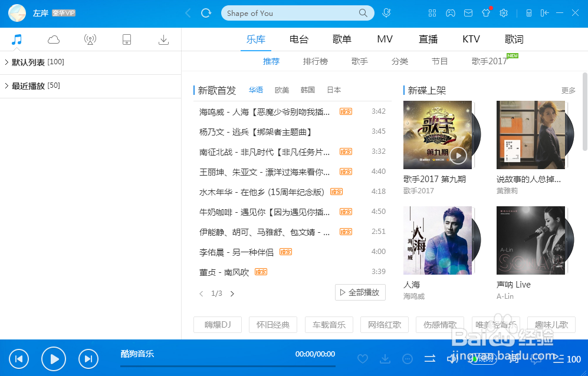Open 歌手2017 sub-tab
Screen dimensions: 588x376
pyautogui.click(x=490, y=61)
